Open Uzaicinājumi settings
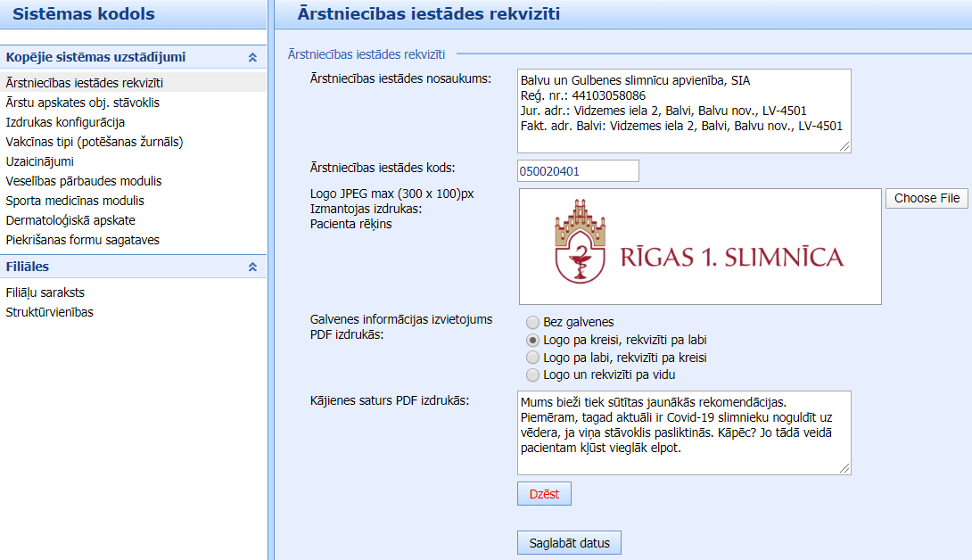 pyautogui.click(x=40, y=161)
